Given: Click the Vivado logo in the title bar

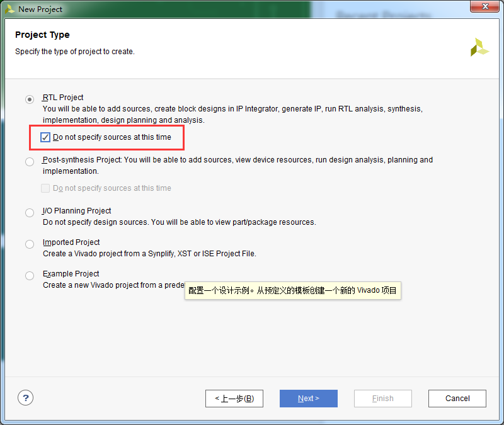Looking at the screenshot, I should click(10, 9).
